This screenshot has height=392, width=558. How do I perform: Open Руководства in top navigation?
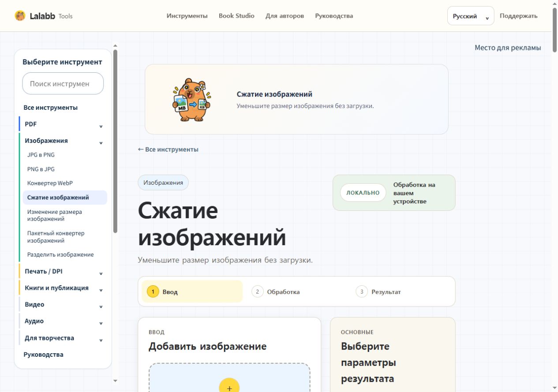(x=334, y=16)
